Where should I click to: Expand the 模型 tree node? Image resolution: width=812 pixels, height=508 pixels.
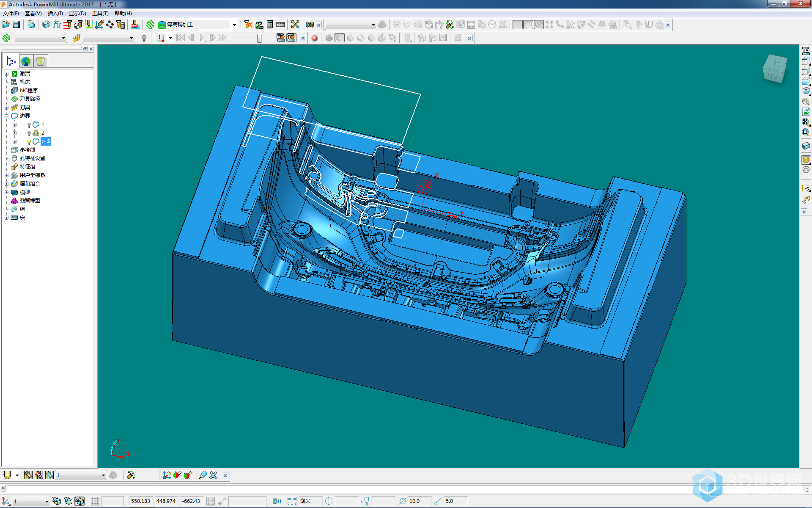(7, 192)
